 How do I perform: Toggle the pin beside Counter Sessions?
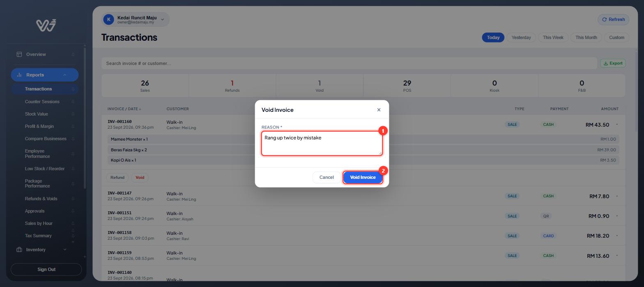73,102
